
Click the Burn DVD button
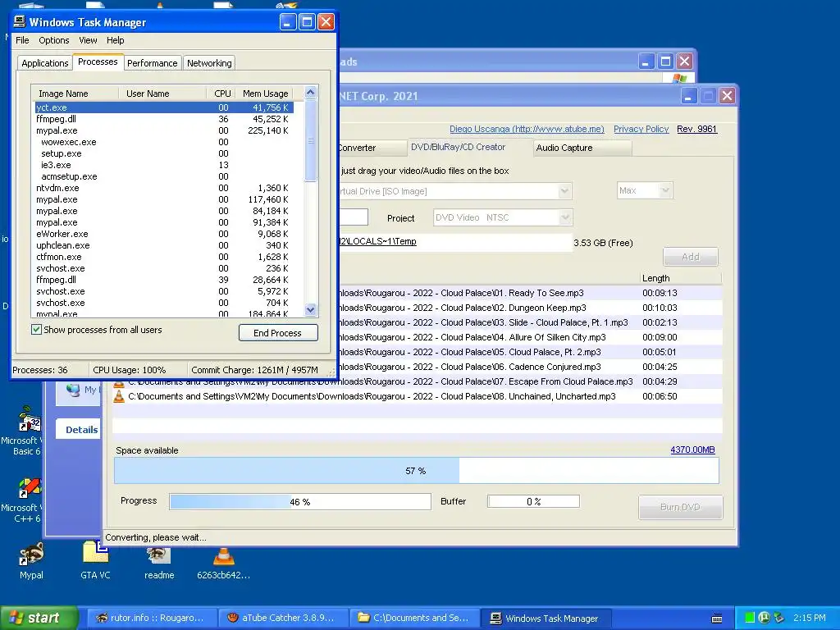[680, 507]
